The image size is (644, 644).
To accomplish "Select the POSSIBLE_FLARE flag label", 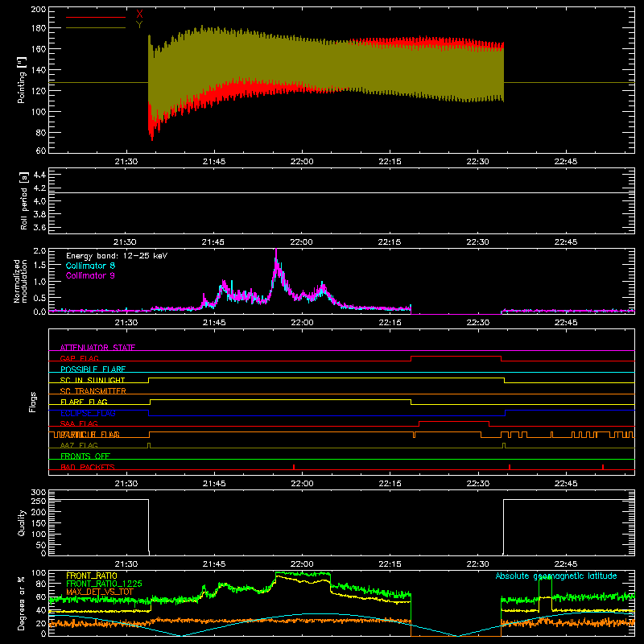I will click(x=93, y=369).
